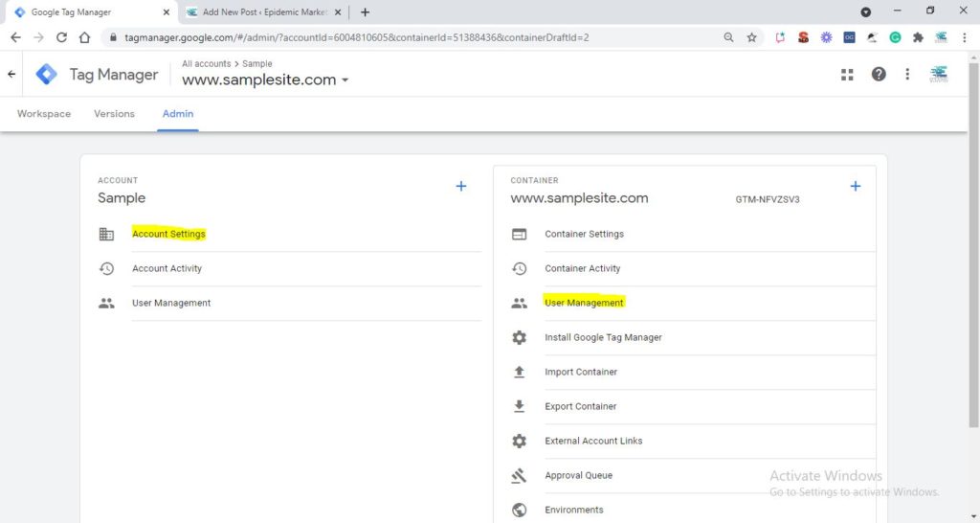Click the browser address bar URL
This screenshot has height=523, width=980.
tap(356, 37)
